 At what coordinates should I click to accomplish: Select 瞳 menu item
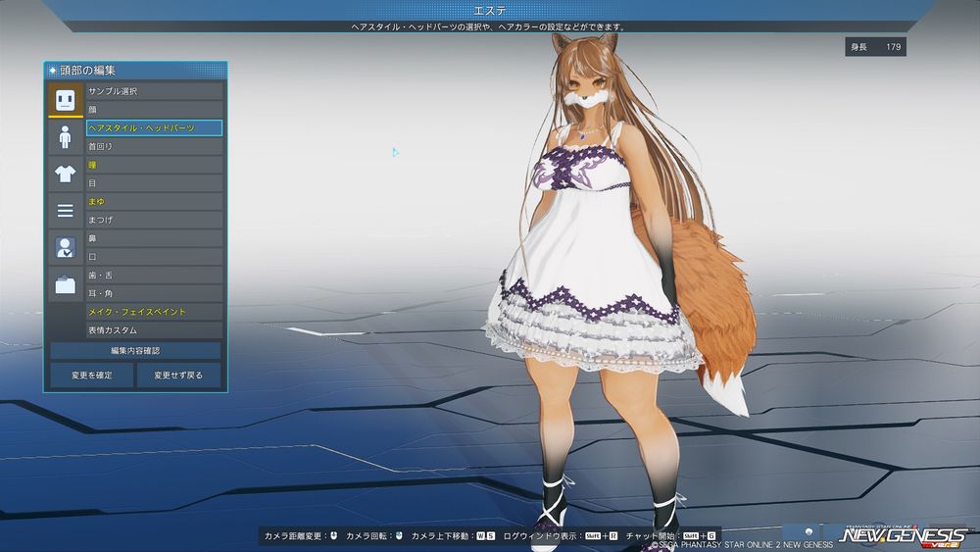tap(154, 165)
